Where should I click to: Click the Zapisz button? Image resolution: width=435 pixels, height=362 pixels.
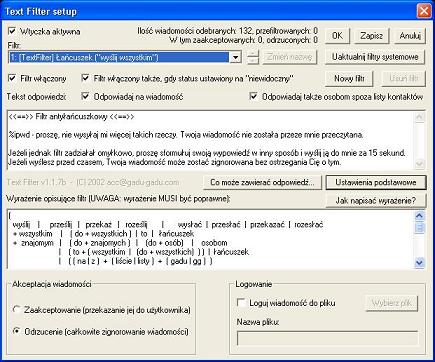[x=371, y=35]
